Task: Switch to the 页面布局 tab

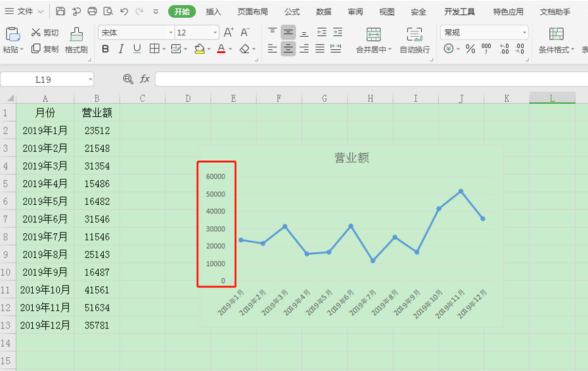Action: tap(253, 12)
